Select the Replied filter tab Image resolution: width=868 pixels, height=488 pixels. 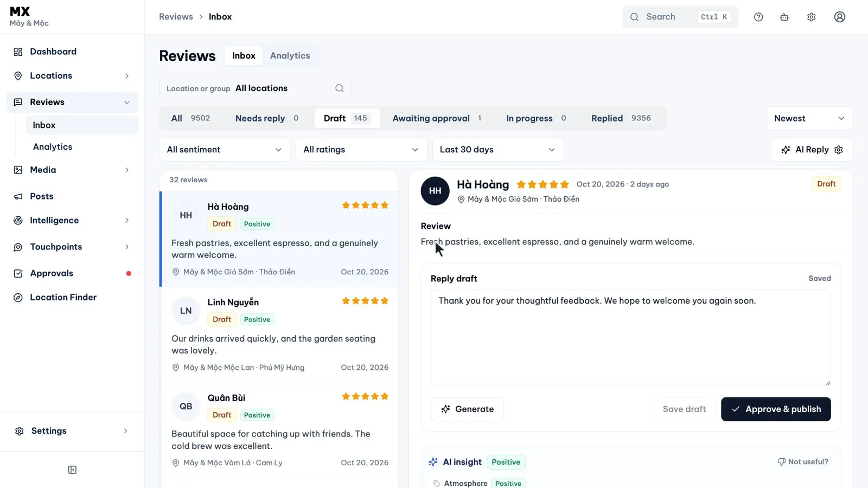click(621, 118)
